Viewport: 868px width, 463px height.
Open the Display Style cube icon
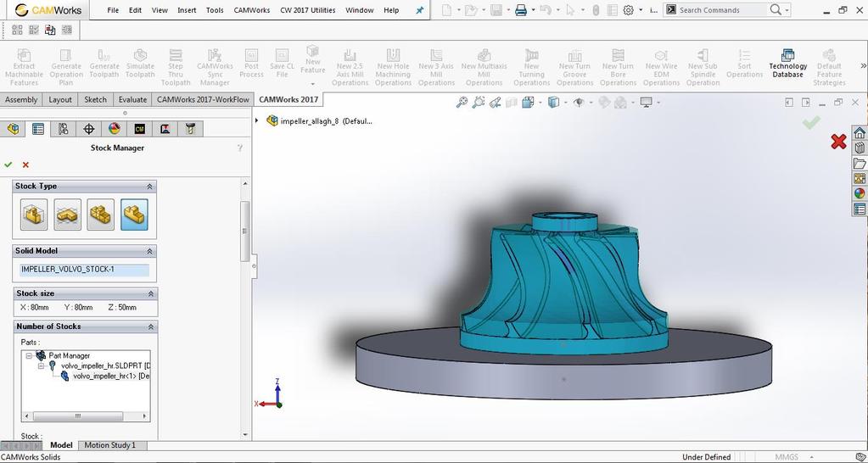552,103
